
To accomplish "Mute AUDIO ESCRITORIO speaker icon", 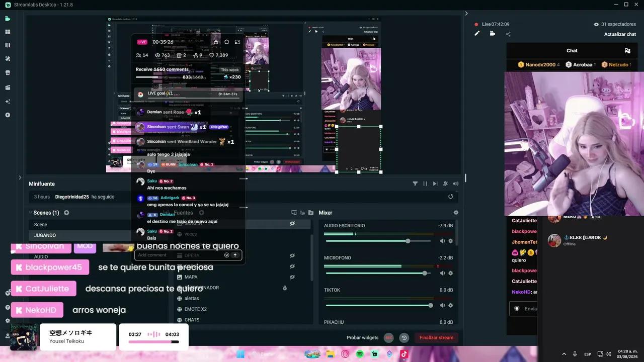I will (442, 241).
